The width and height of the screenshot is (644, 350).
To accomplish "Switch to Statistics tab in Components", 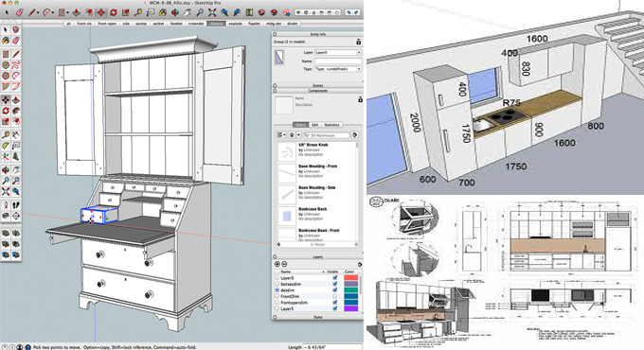I will tap(332, 125).
